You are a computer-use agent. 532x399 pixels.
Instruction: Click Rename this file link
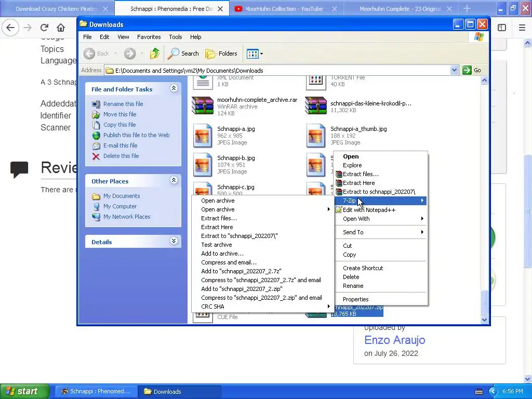click(x=123, y=104)
